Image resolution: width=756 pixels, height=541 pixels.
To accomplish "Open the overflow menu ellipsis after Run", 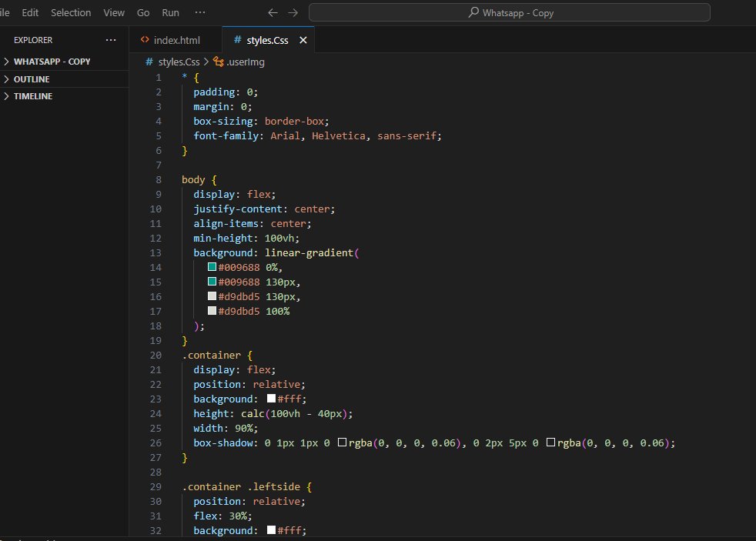I will click(200, 12).
